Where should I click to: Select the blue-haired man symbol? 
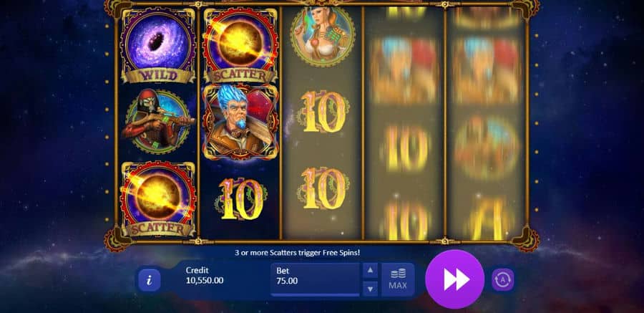click(x=240, y=122)
